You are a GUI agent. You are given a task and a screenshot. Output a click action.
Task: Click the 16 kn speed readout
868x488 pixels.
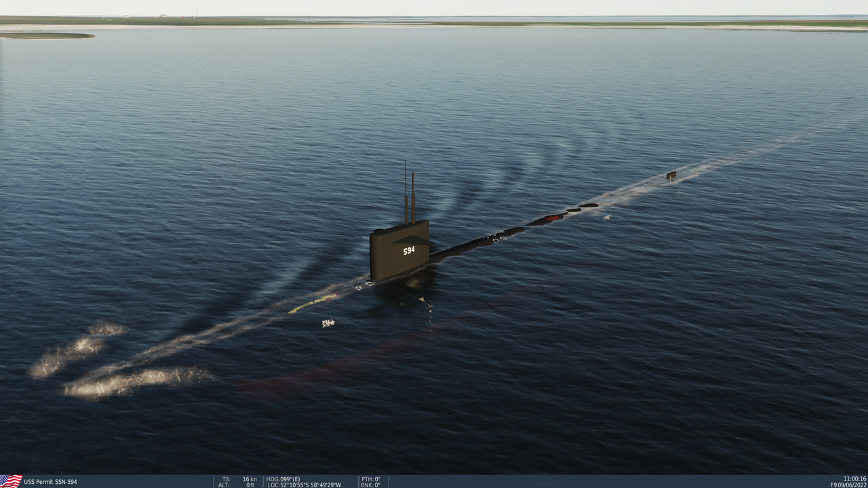(x=250, y=479)
